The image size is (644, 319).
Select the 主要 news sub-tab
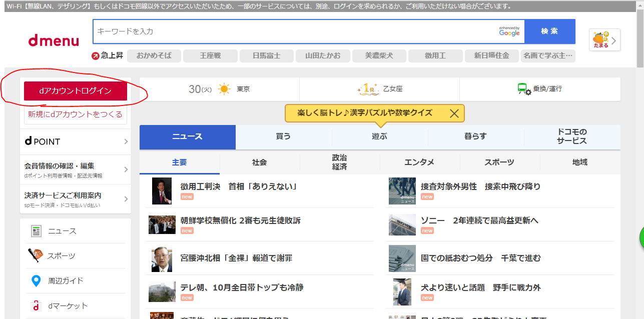[x=180, y=162]
